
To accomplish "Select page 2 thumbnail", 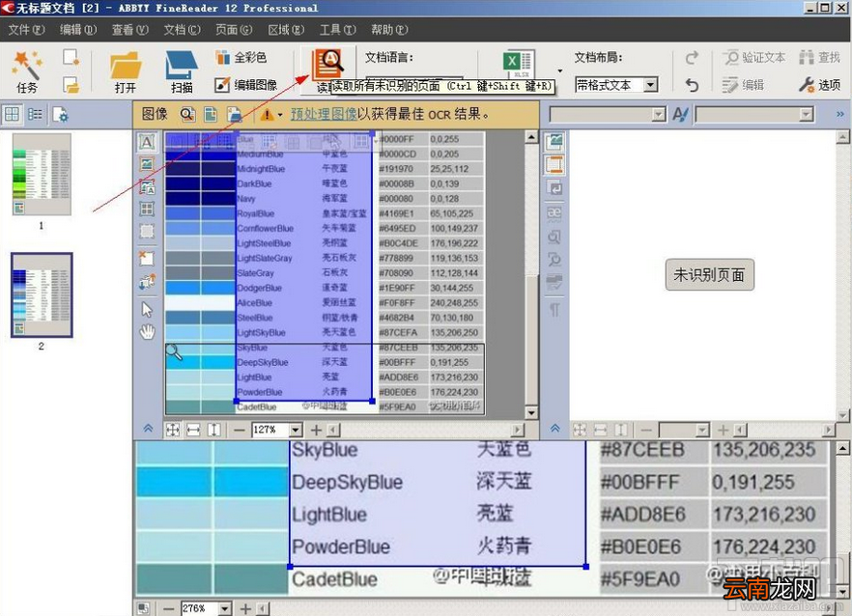I will pos(42,294).
